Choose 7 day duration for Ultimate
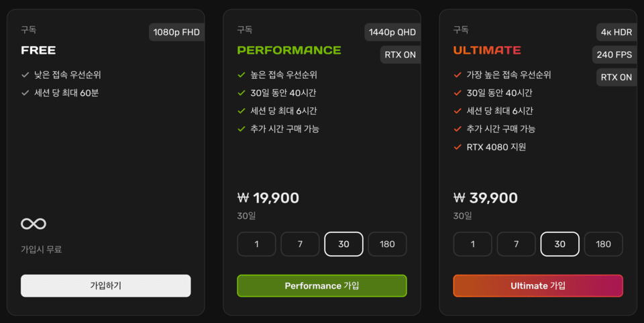The image size is (644, 323). pyautogui.click(x=517, y=244)
